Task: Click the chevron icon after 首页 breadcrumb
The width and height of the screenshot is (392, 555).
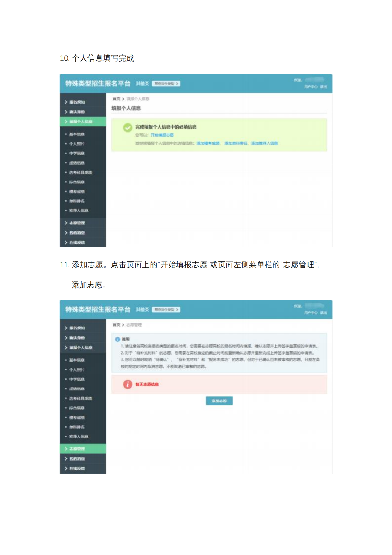Action: point(123,98)
